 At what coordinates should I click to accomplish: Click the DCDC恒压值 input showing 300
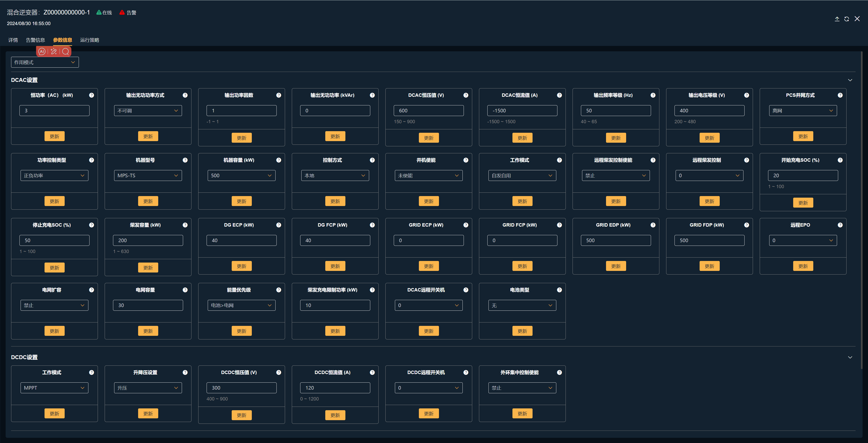[242, 388]
